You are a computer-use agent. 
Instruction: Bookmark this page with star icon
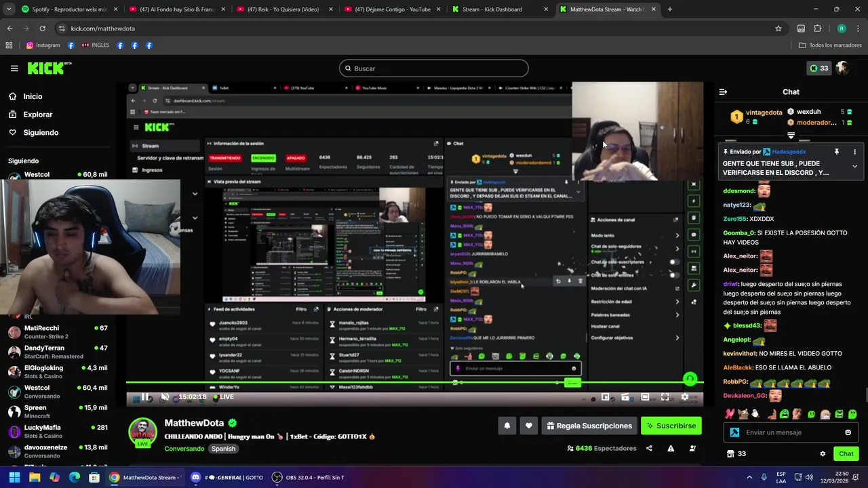[778, 28]
